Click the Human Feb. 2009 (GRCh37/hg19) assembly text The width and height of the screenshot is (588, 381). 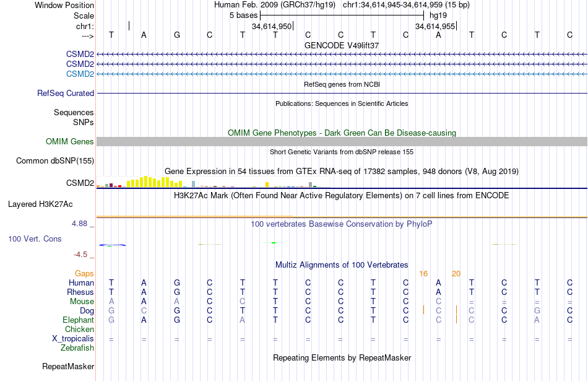tap(275, 5)
